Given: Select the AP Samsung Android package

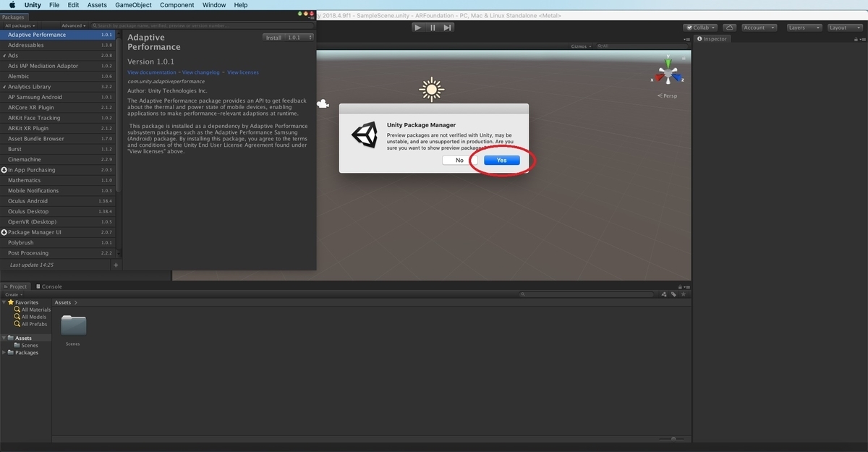Looking at the screenshot, I should (x=58, y=97).
